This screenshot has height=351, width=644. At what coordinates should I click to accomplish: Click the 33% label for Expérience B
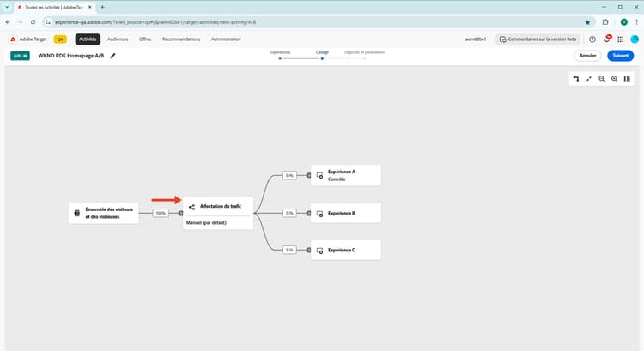(x=289, y=213)
